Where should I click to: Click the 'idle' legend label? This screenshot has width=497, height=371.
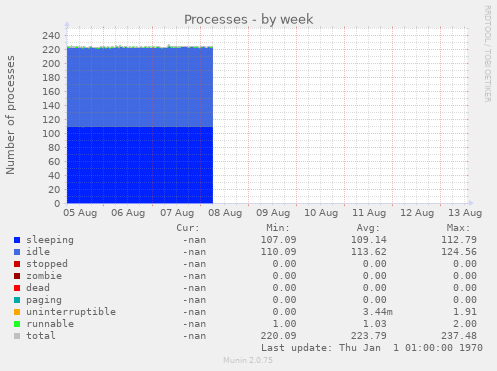point(38,252)
